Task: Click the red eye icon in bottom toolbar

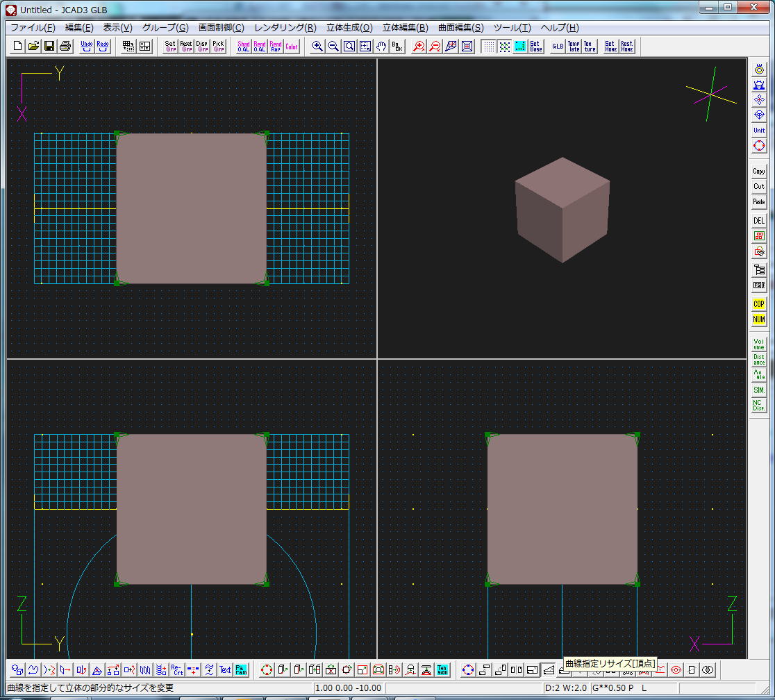Action: point(676,670)
